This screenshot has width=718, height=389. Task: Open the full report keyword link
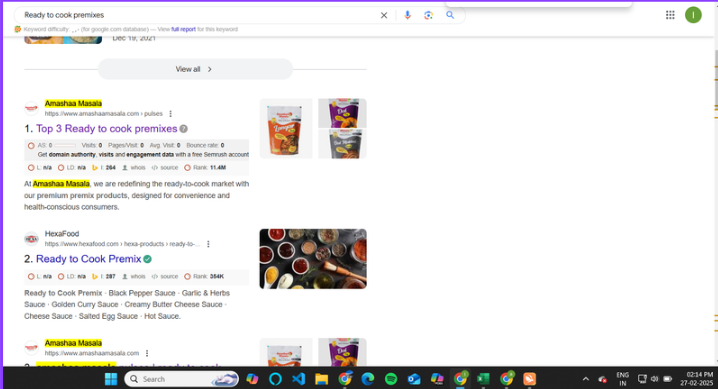183,29
